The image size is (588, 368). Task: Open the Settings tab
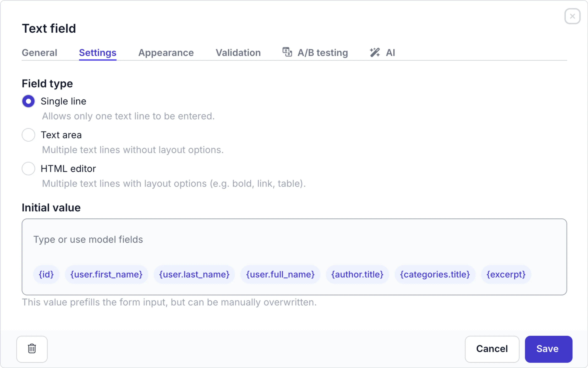pyautogui.click(x=98, y=53)
